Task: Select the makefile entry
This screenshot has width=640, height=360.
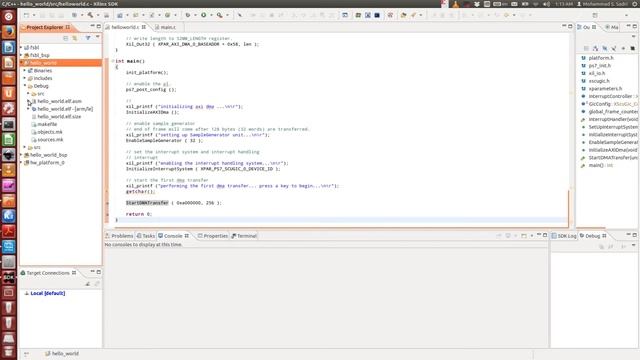Action: tap(47, 124)
